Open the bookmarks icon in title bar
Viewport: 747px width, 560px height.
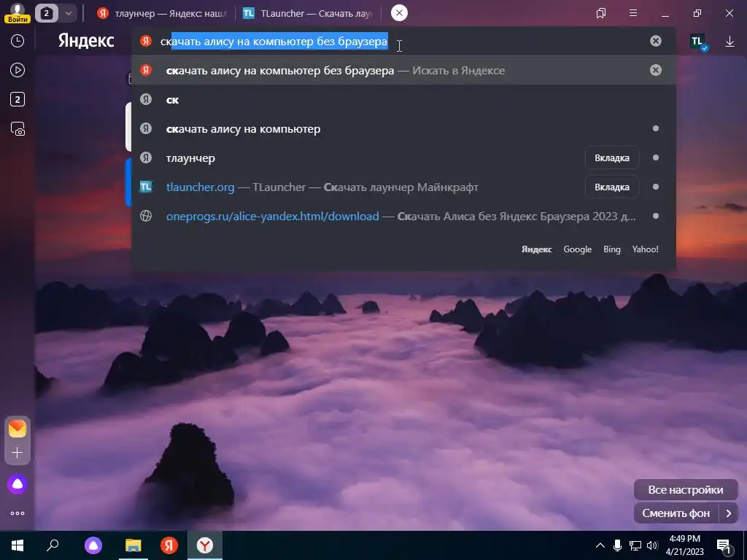coord(601,13)
